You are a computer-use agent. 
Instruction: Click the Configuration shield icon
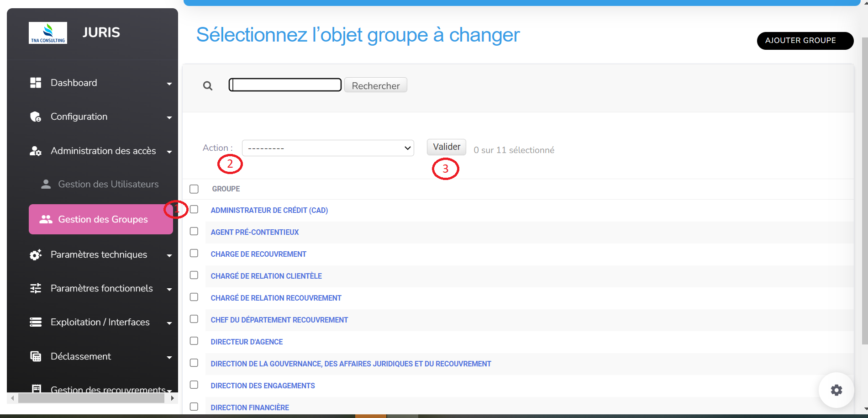click(x=36, y=117)
